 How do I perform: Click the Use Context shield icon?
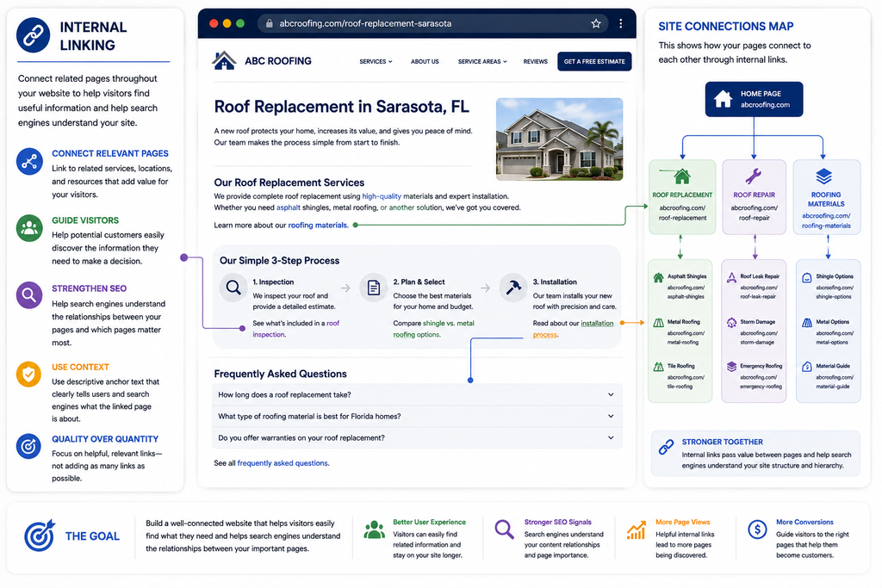pyautogui.click(x=28, y=374)
